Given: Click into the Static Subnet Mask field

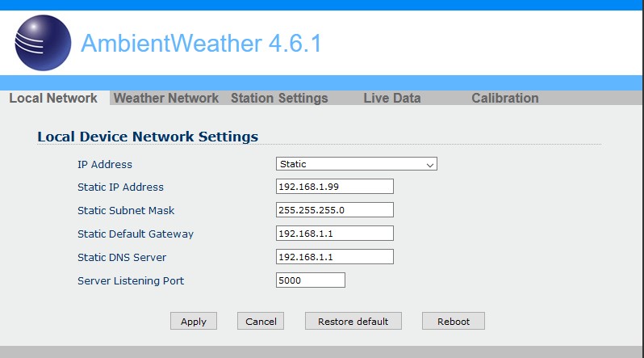Looking at the screenshot, I should 334,210.
